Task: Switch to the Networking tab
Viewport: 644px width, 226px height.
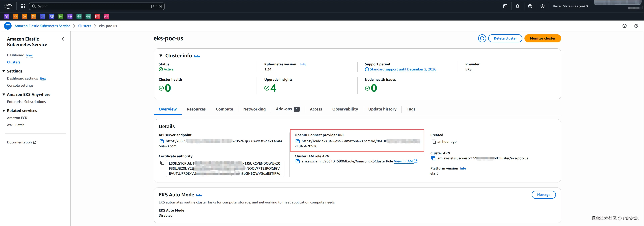Action: click(254, 109)
